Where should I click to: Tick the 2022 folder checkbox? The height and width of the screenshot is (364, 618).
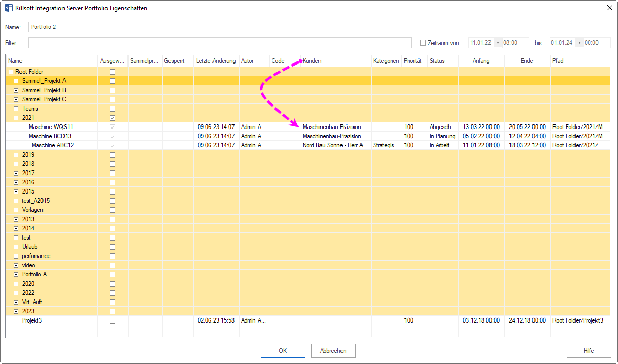(112, 293)
